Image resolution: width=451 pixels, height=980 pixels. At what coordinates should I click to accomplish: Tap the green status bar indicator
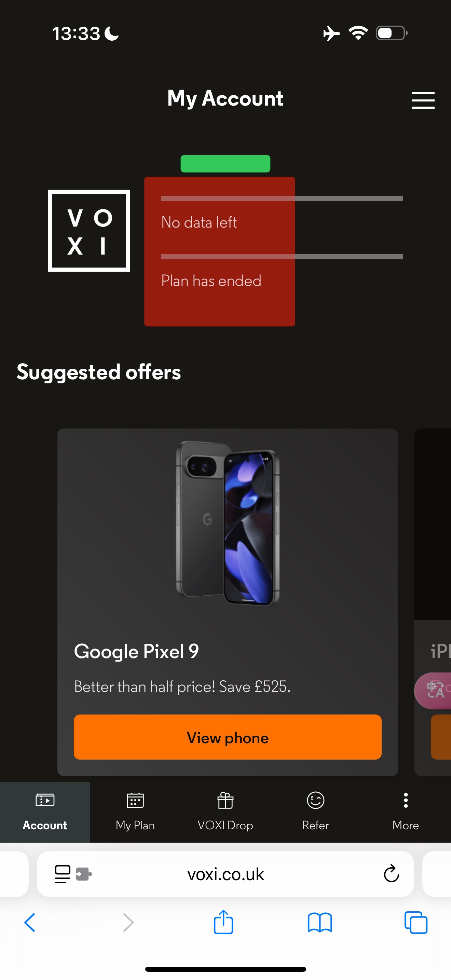225,164
